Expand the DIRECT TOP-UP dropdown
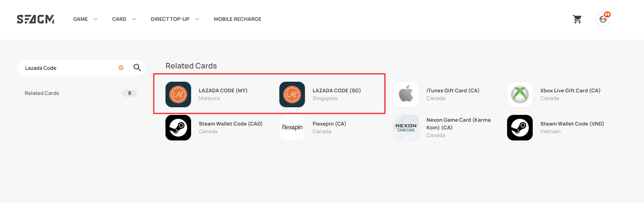The width and height of the screenshot is (644, 203). pos(175,19)
